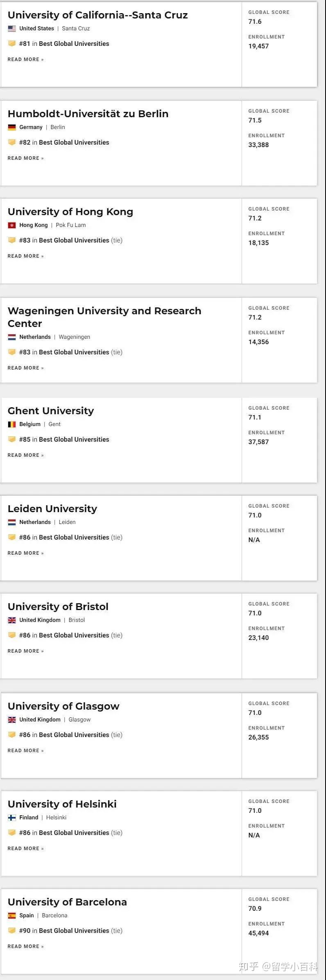Click Read More under University of Bristol
Viewport: 326px width, 980px height.
[25, 651]
